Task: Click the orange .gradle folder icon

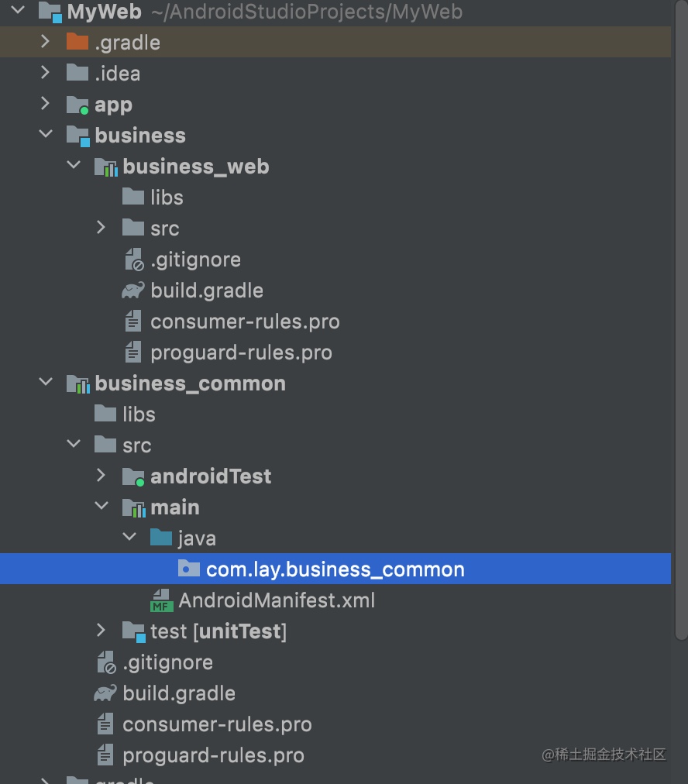Action: 77,42
